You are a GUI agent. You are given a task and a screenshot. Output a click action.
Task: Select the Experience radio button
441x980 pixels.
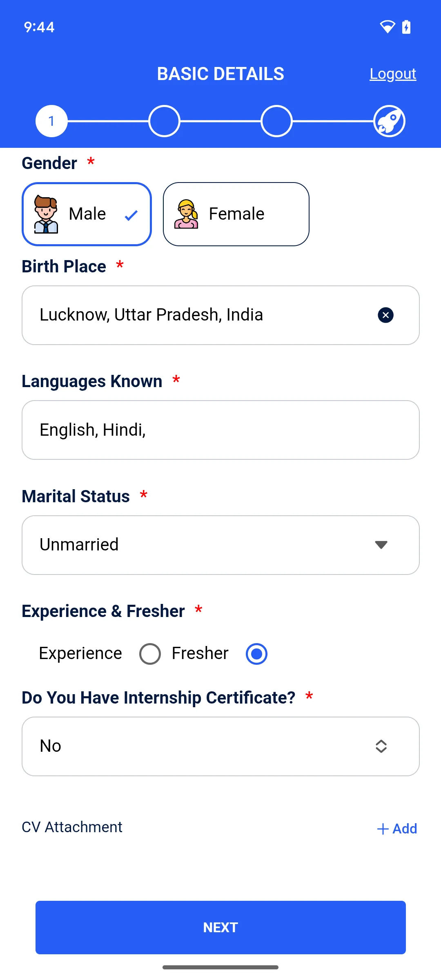(150, 654)
